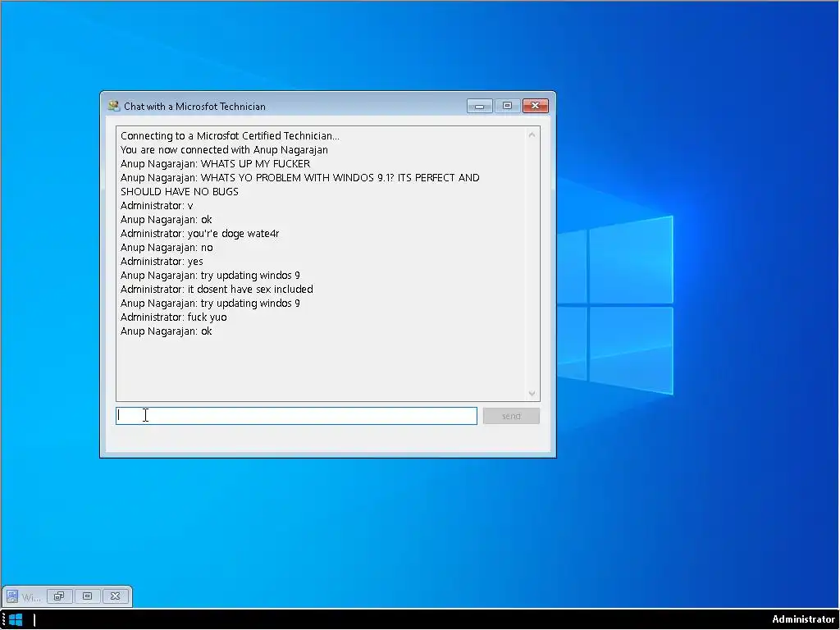Click the line 'Connecting to a Microsfot Certified Technician...'
This screenshot has height=630, width=840.
tap(230, 135)
